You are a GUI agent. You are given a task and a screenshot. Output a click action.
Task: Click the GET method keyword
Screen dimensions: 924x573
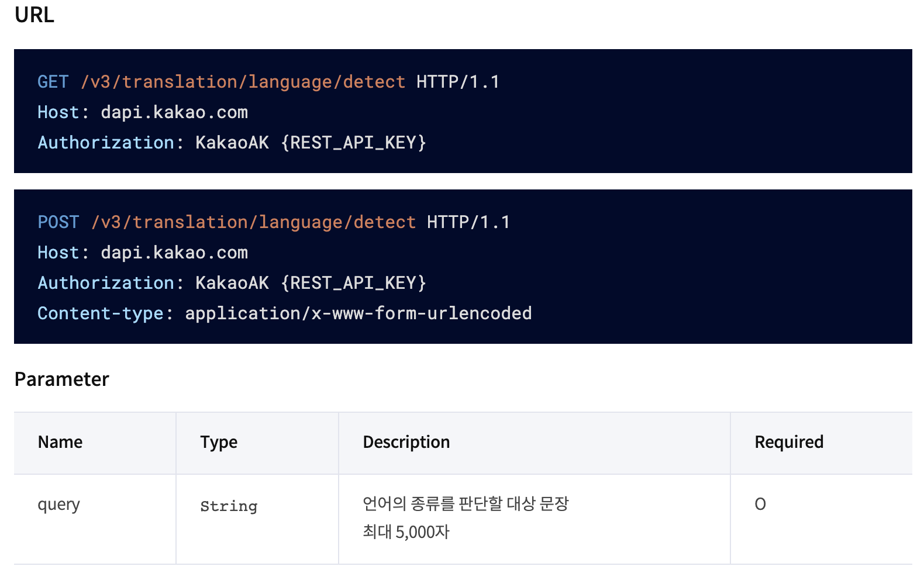point(53,82)
